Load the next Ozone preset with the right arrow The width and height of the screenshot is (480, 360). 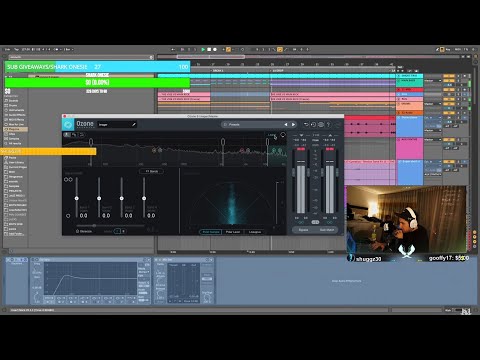tap(293, 124)
